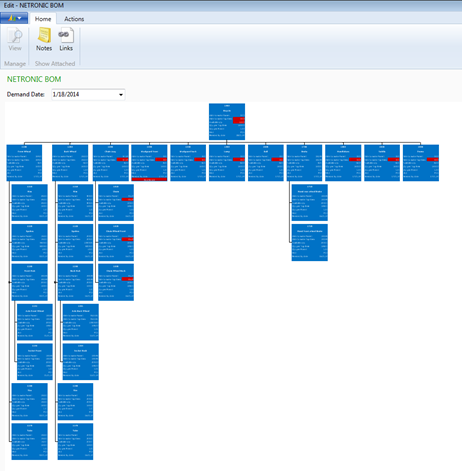The width and height of the screenshot is (463, 472).
Task: Select the Brake node
Action: pos(304,163)
